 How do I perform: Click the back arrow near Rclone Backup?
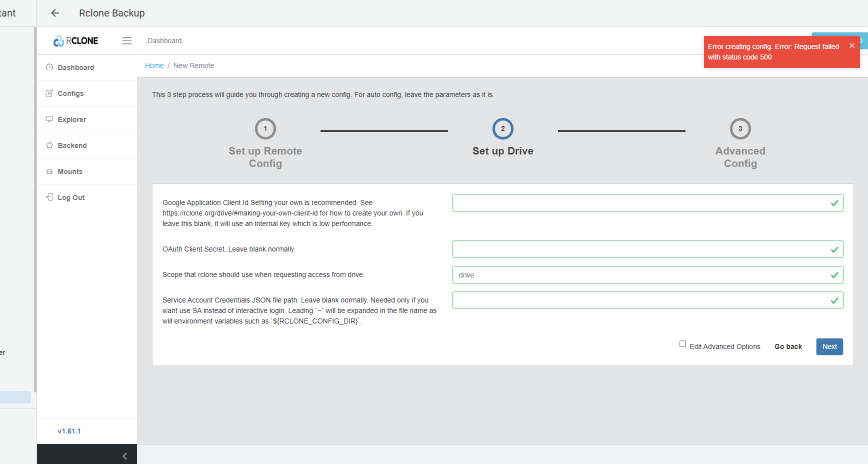(x=55, y=13)
